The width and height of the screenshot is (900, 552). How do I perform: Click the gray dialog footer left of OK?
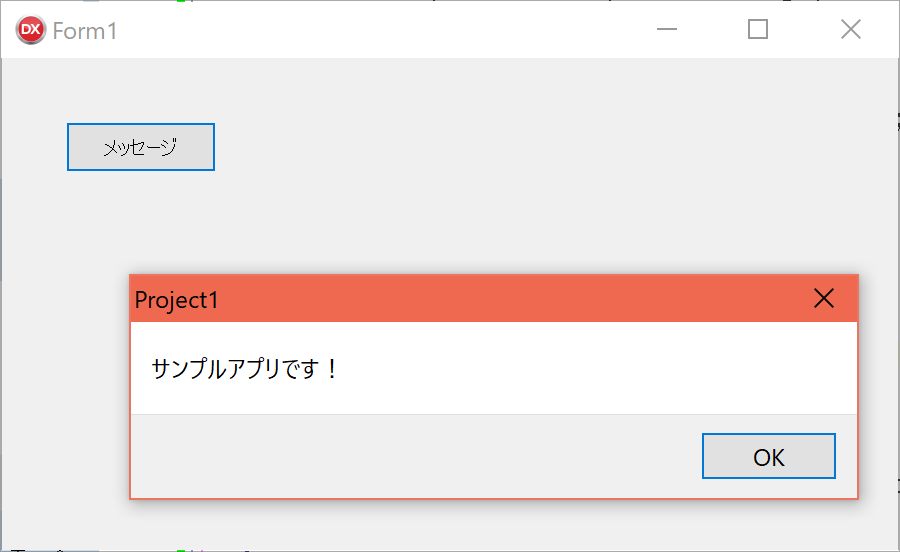413,456
